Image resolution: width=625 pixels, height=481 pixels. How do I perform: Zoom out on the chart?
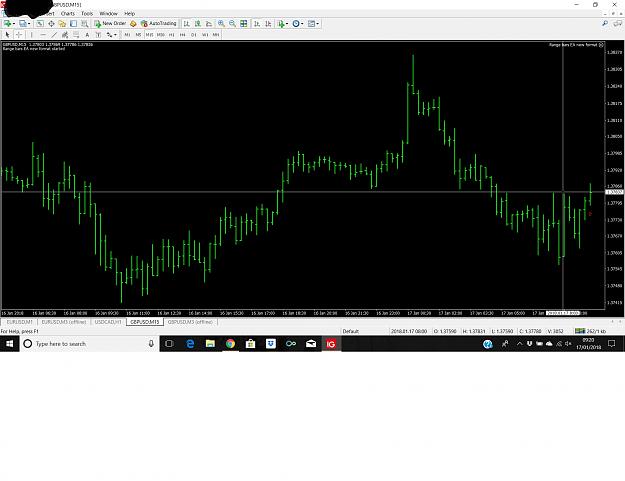[232, 24]
